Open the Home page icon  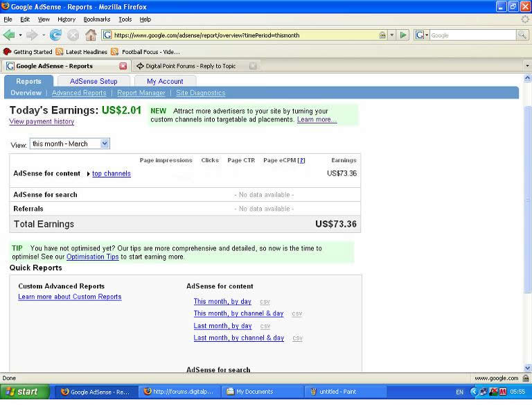pyautogui.click(x=91, y=35)
